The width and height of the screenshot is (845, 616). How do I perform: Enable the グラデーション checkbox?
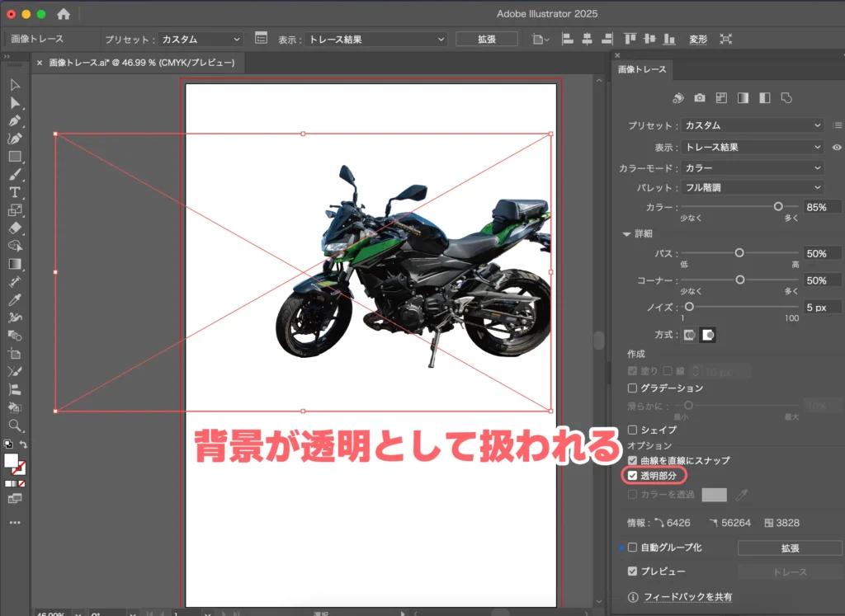point(633,388)
